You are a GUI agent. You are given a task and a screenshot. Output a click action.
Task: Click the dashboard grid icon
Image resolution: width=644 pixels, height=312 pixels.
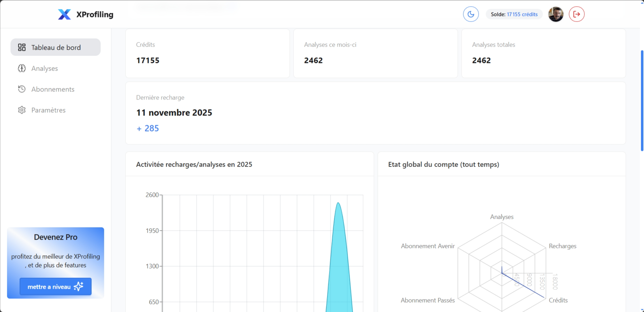(x=22, y=47)
